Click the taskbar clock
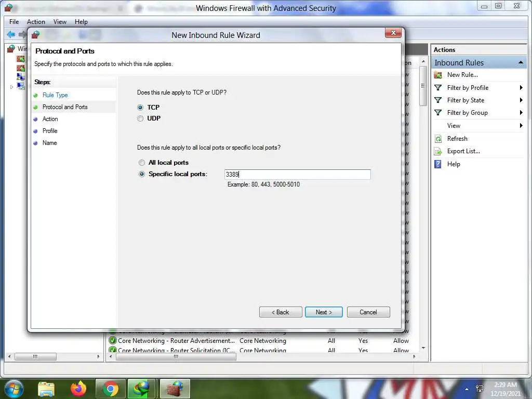This screenshot has width=532, height=399. [x=506, y=389]
